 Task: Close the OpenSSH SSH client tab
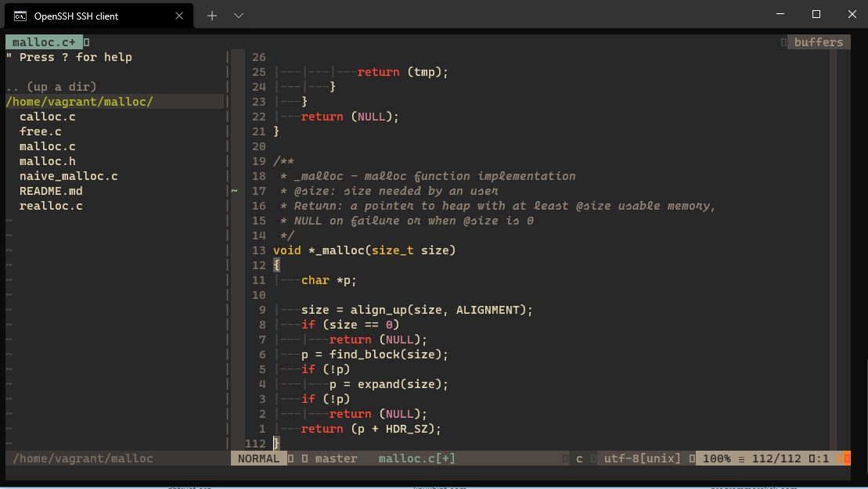179,16
